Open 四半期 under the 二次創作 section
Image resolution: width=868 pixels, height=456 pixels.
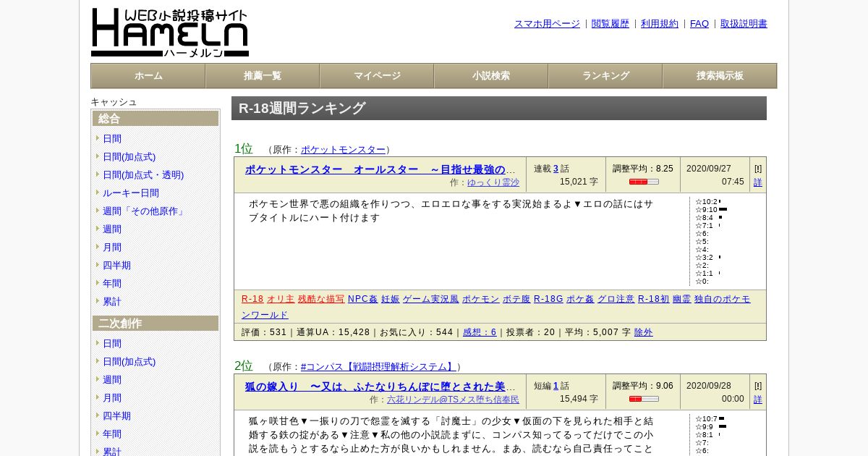pyautogui.click(x=116, y=415)
